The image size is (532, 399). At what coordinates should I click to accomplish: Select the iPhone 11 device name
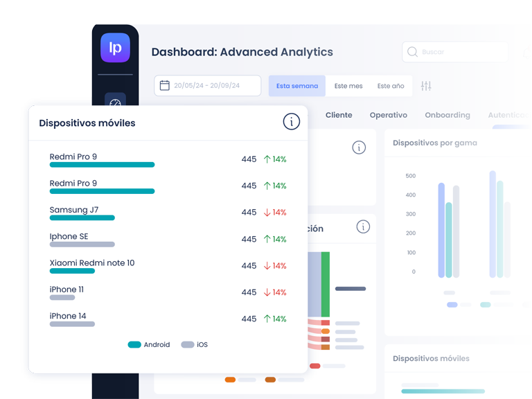(x=66, y=290)
